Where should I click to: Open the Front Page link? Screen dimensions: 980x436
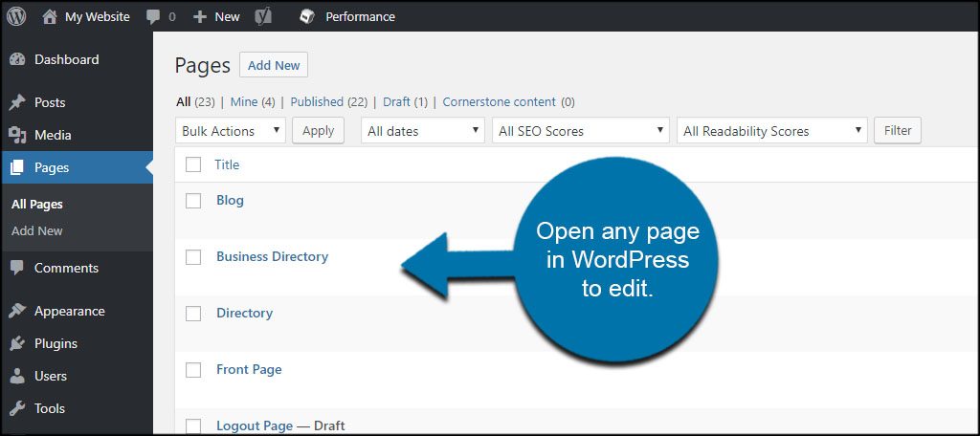click(x=249, y=369)
